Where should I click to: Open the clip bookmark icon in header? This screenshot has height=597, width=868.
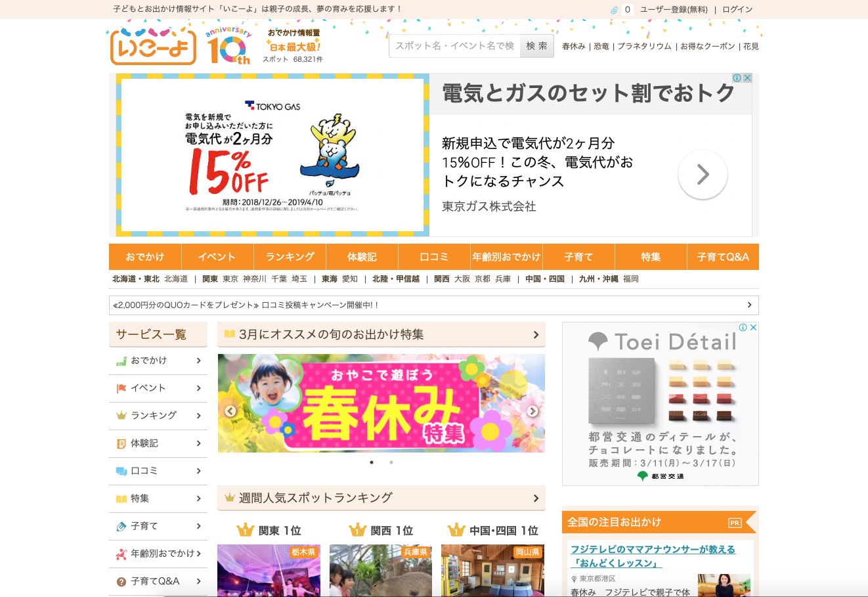point(614,10)
